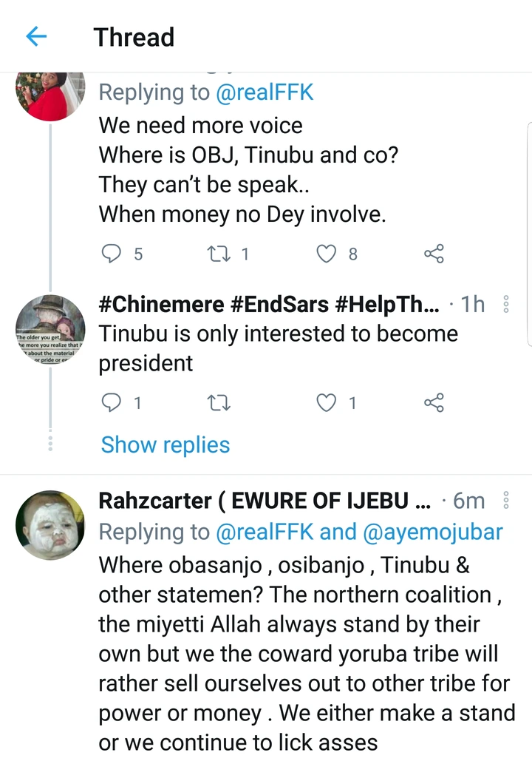The width and height of the screenshot is (532, 761).
Task: Share the 'We need more voice' tweet
Action: [x=434, y=254]
